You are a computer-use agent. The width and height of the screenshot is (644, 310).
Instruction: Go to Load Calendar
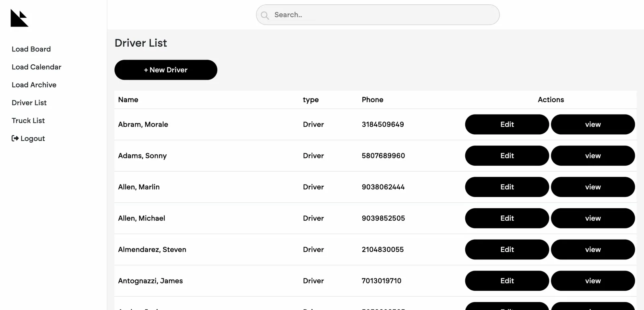click(x=36, y=67)
